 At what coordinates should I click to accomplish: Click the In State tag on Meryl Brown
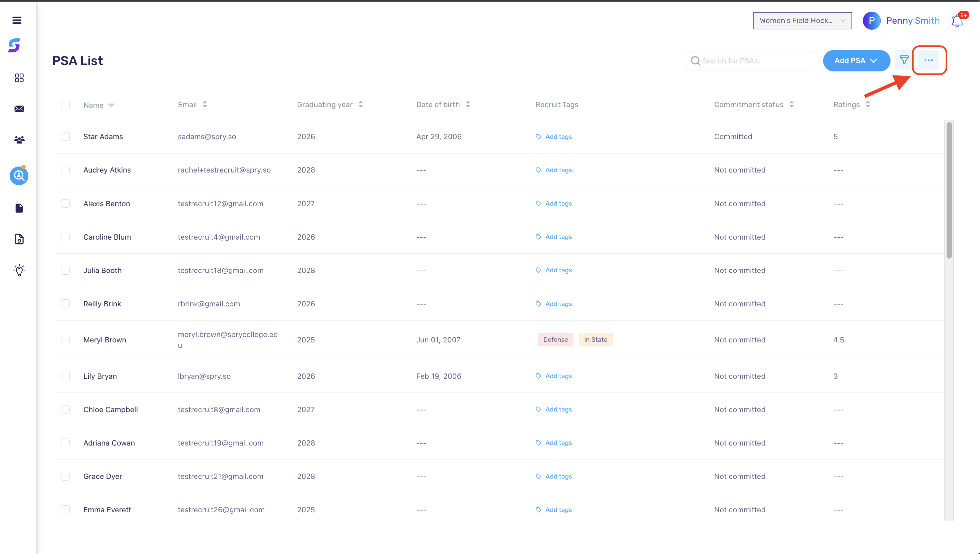595,340
